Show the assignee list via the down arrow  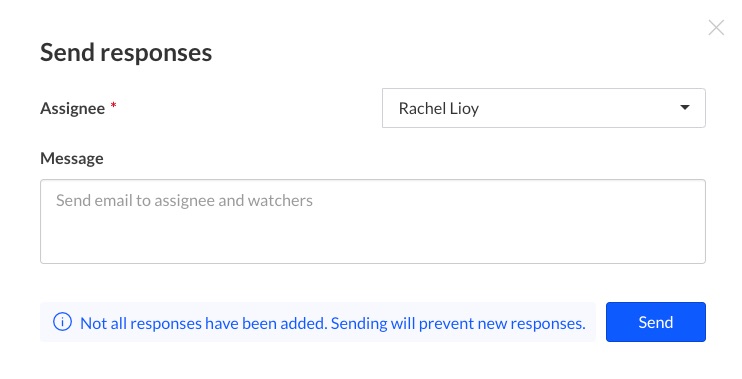tap(684, 107)
